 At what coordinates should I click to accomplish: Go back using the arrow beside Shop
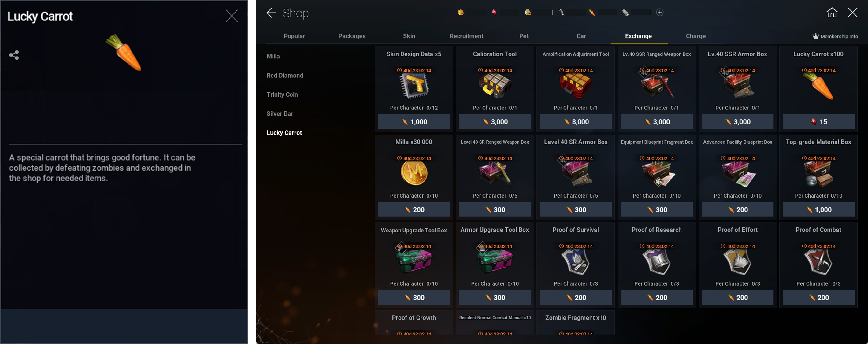click(271, 13)
